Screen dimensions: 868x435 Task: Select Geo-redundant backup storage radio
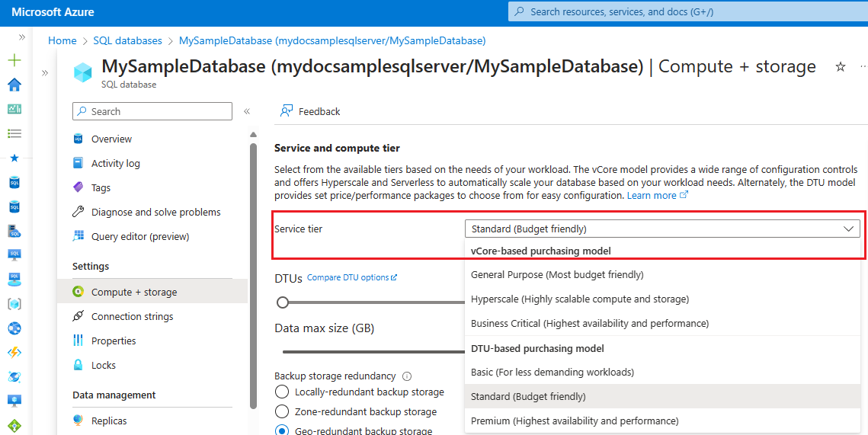tap(282, 430)
